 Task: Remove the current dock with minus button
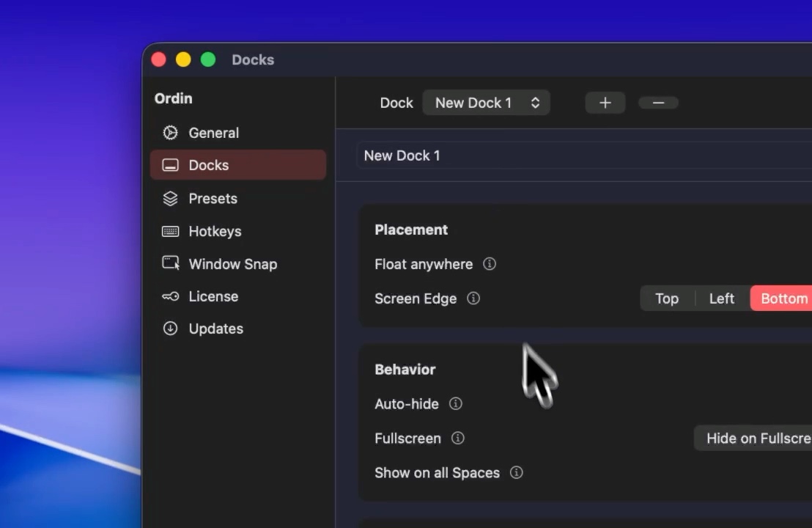coord(658,103)
